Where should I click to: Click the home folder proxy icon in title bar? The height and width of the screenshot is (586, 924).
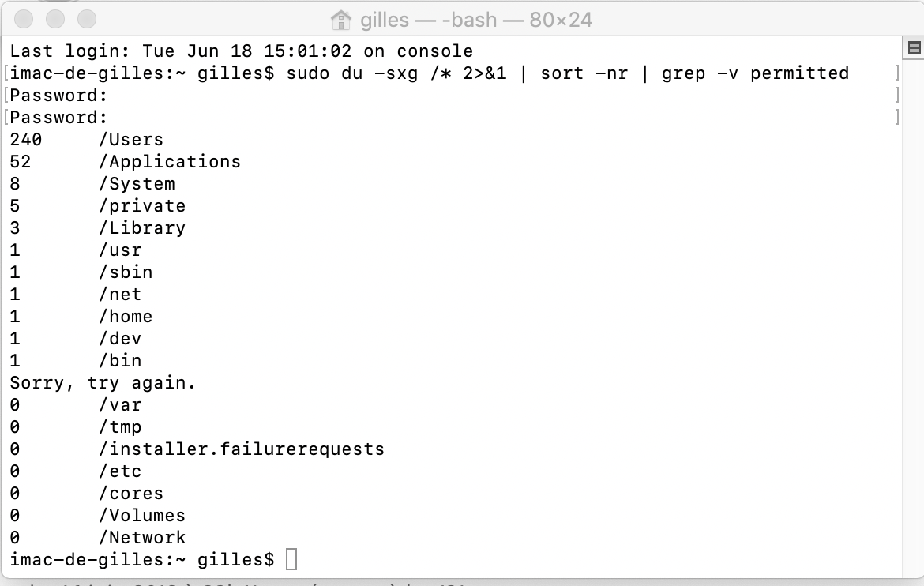pos(340,20)
